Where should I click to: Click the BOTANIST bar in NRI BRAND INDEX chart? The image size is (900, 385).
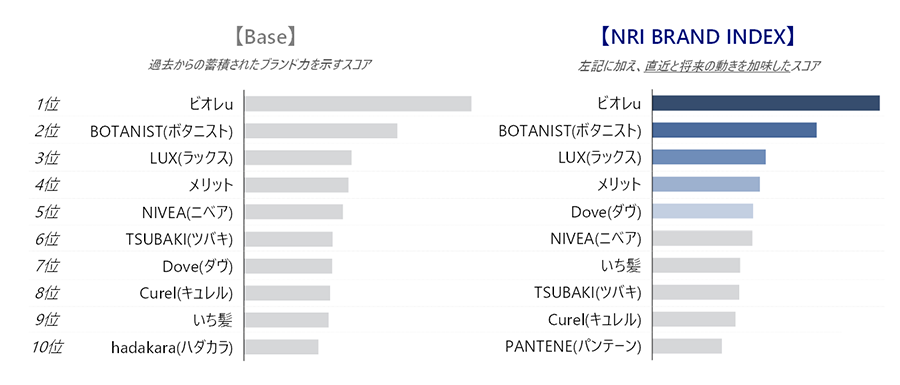click(x=735, y=130)
